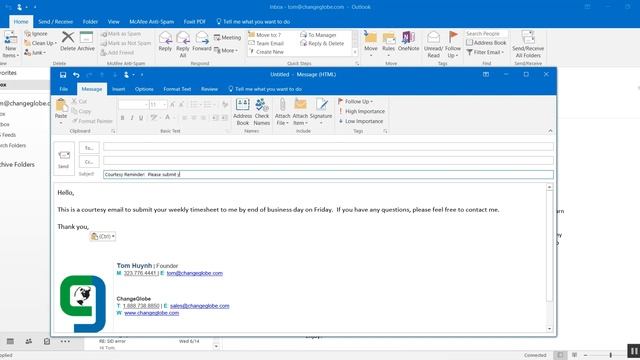The width and height of the screenshot is (640, 360).
Task: Focus the Subject text field
Action: point(328,174)
